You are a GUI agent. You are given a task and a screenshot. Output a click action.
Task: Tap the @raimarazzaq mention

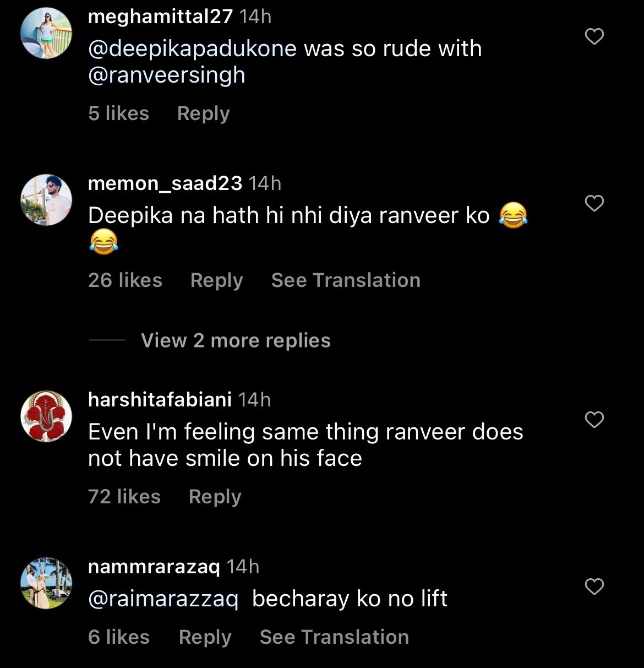click(x=163, y=599)
